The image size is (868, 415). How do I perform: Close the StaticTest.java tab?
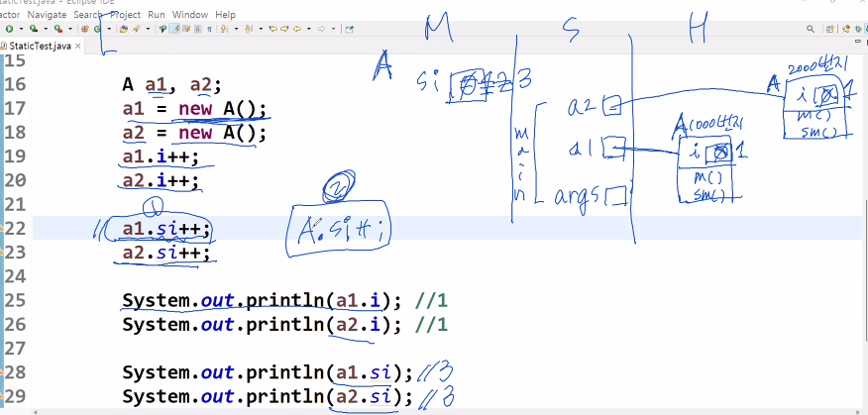78,46
